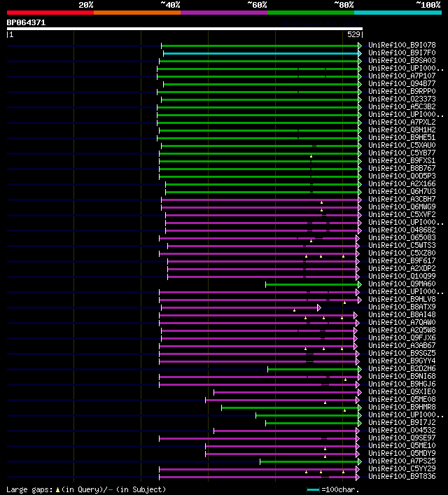Screen dimensions: 448x495
Task: Click the orange ~40% identity legend segment
Action: (137, 13)
